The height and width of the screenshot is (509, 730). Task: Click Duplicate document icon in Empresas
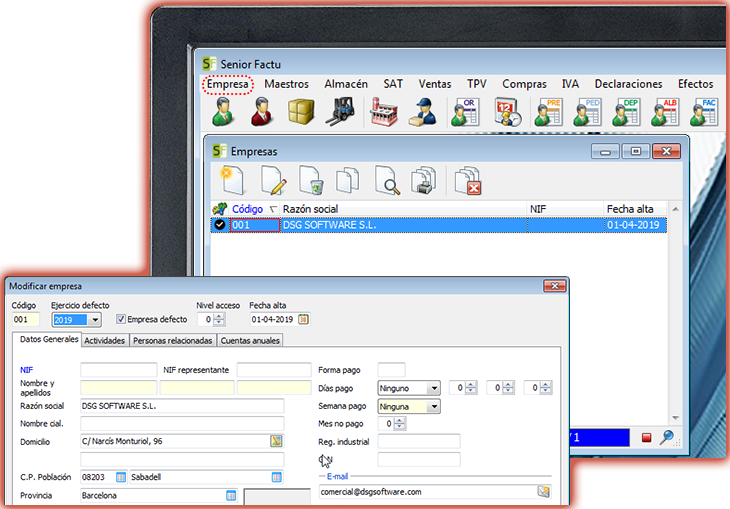coord(347,180)
